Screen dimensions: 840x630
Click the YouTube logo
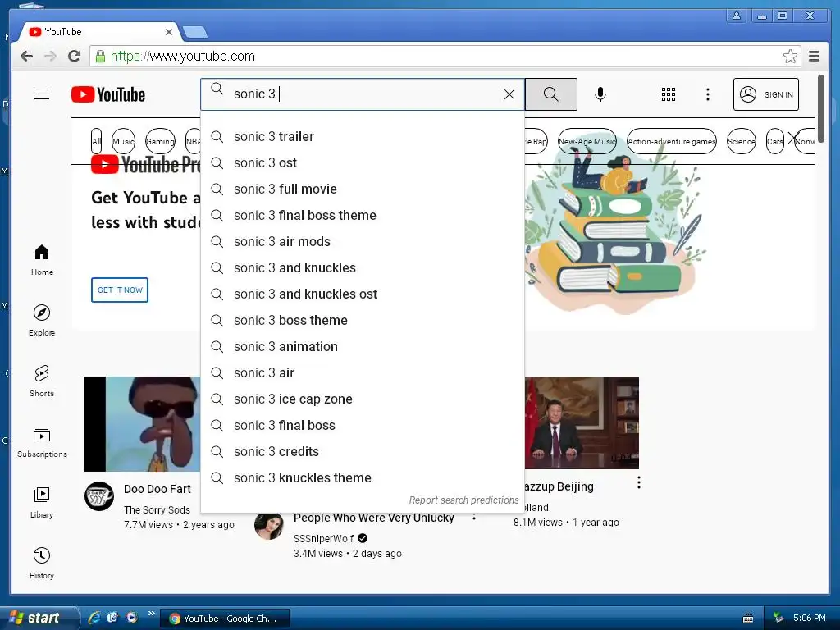[x=108, y=95]
